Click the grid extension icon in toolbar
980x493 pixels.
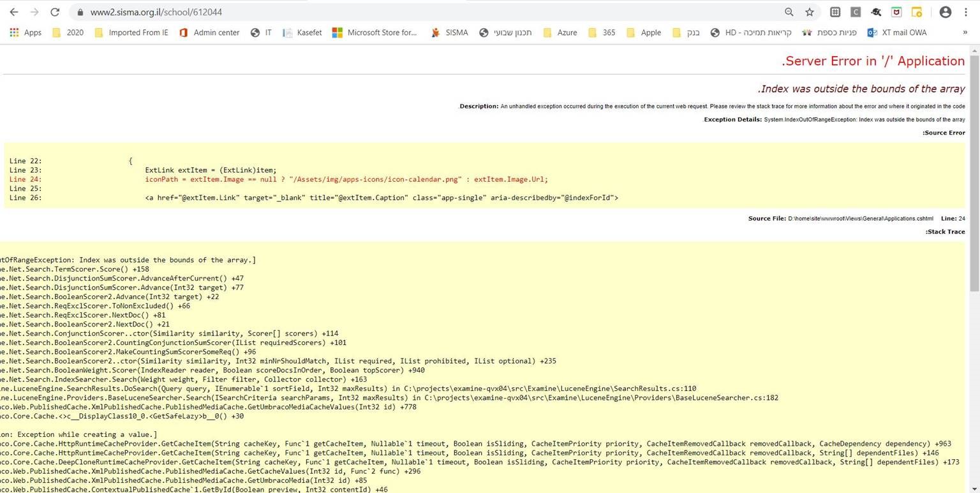(835, 12)
